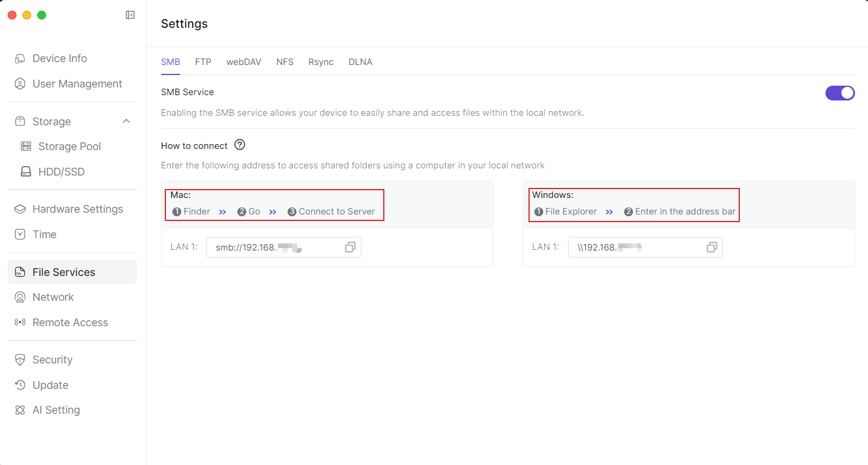Go to User Management
This screenshot has height=465, width=868.
[77, 84]
